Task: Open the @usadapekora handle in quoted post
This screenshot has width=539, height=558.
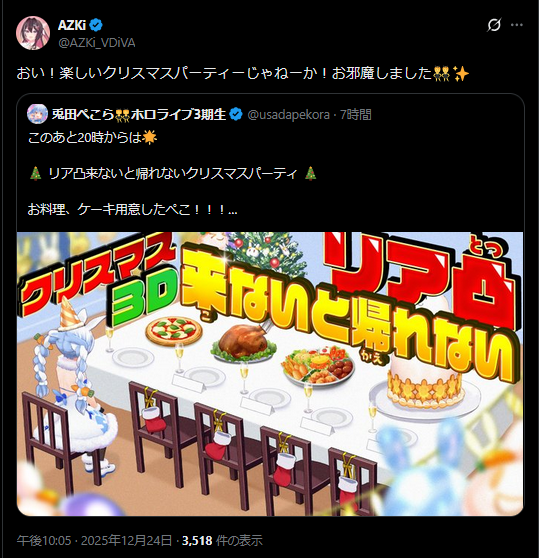Action: click(288, 115)
